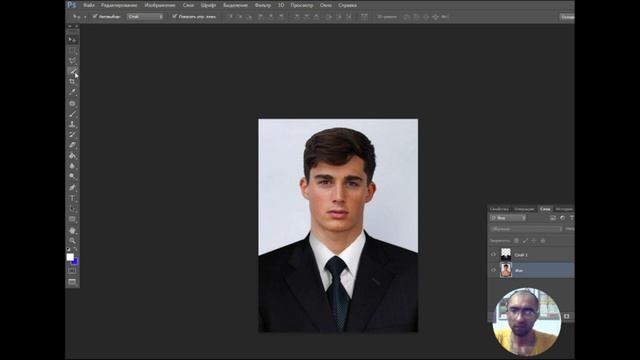This screenshot has height=360, width=640.
Task: Select the Lasso tool
Action: coord(72,60)
